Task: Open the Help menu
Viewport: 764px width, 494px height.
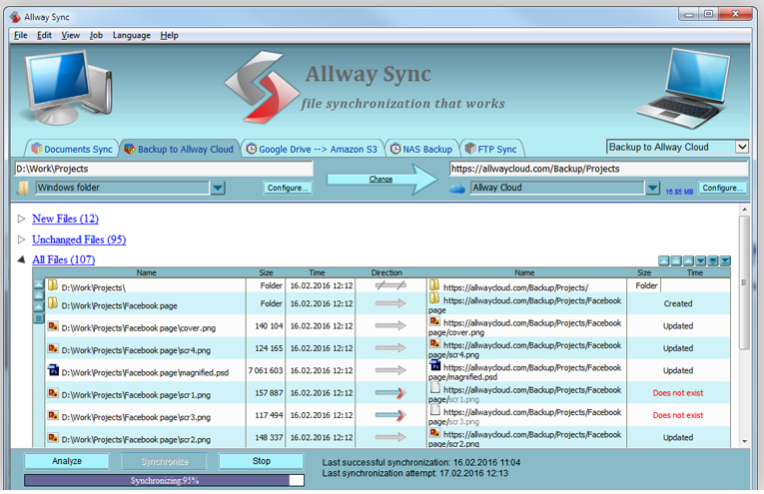Action: pos(169,35)
